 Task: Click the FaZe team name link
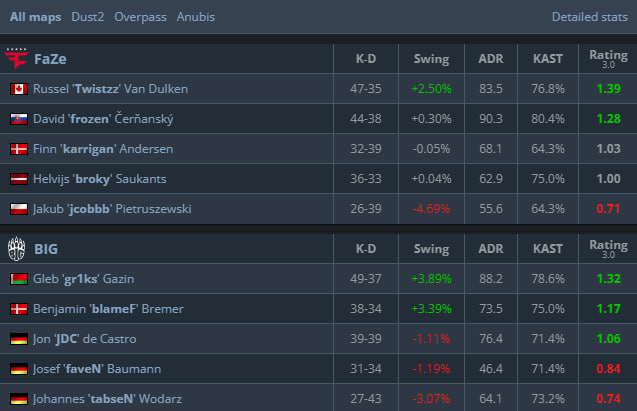pyautogui.click(x=50, y=59)
